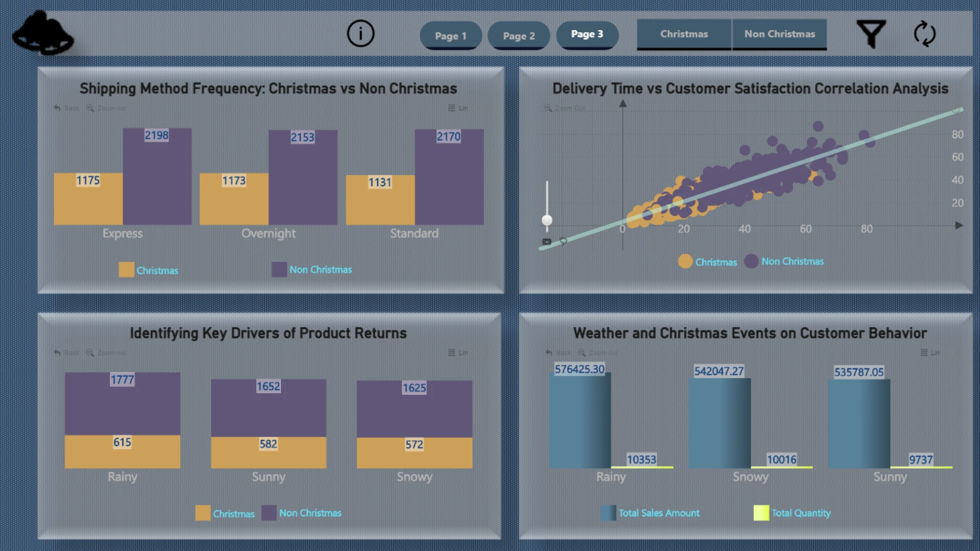Click the Overnight Non Christmas bar labeled 2153

coord(303,178)
